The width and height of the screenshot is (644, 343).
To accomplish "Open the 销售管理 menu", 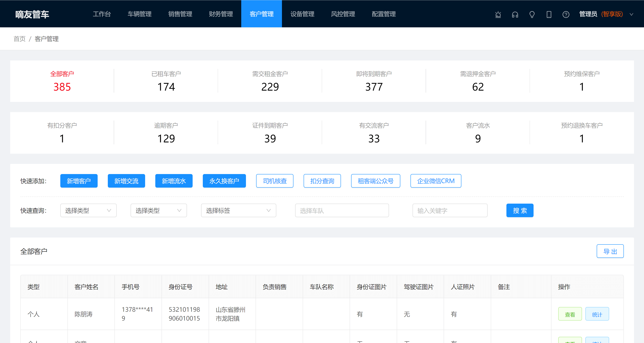I will (x=180, y=14).
